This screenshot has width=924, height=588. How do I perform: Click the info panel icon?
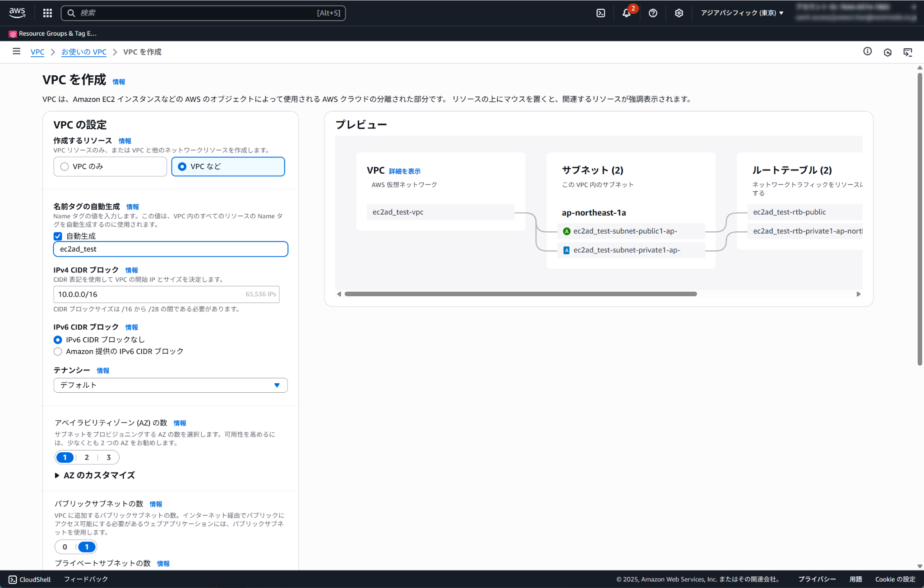point(867,51)
